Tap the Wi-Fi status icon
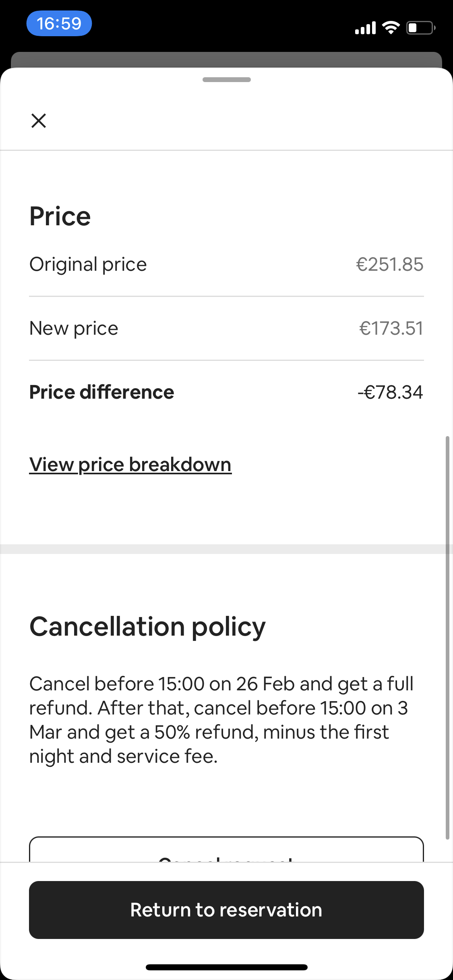Screen dimensions: 453x980 [391, 27]
